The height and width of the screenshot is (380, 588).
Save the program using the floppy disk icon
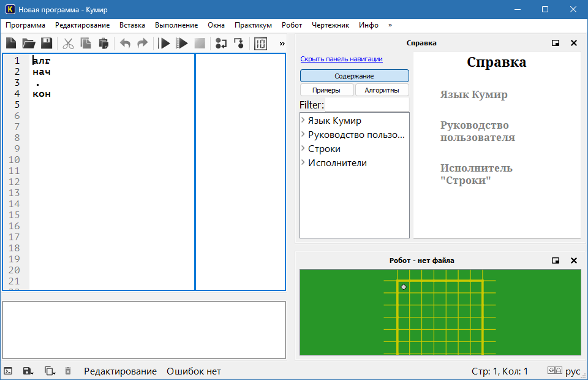pos(47,44)
